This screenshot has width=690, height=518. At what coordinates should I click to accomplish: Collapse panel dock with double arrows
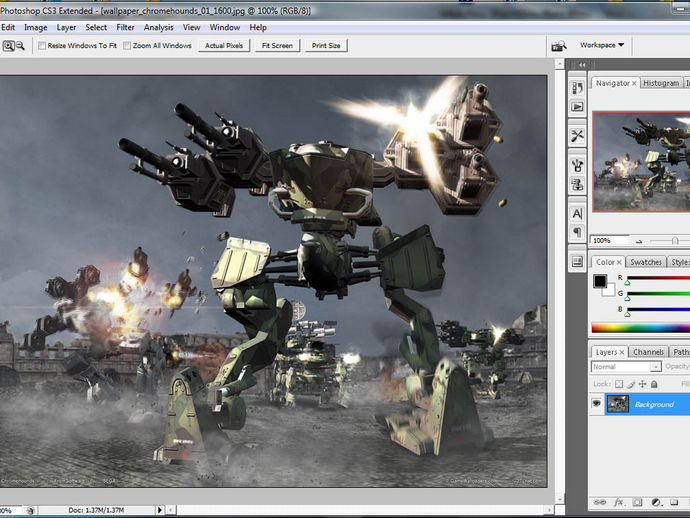[582, 65]
